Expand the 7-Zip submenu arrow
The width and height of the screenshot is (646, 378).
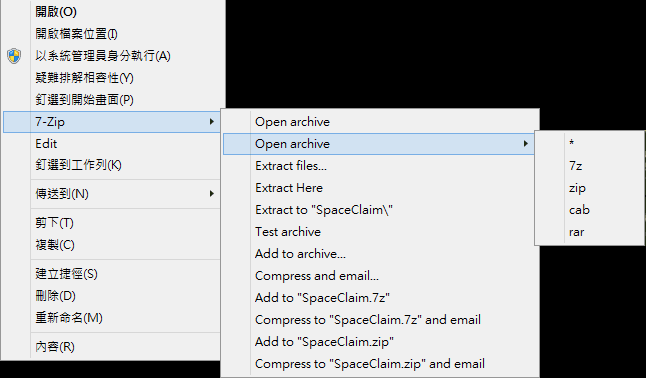tap(211, 122)
